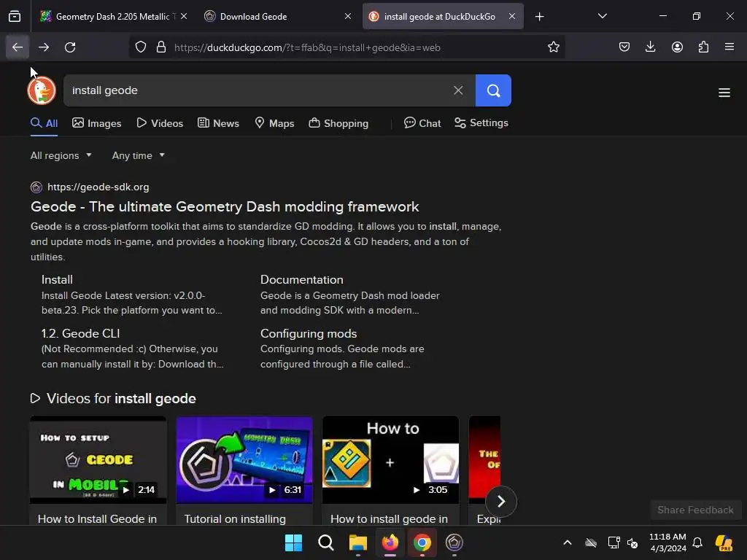The width and height of the screenshot is (747, 560).
Task: Open the All regions dropdown
Action: pos(61,156)
